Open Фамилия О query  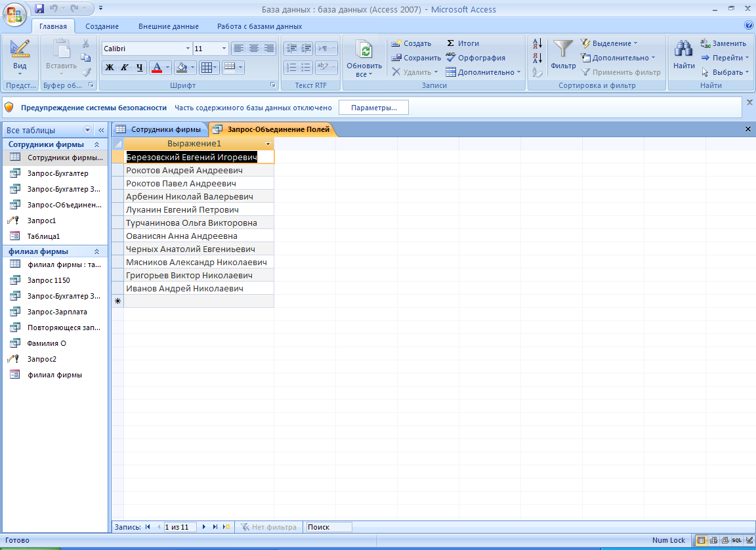click(x=54, y=343)
